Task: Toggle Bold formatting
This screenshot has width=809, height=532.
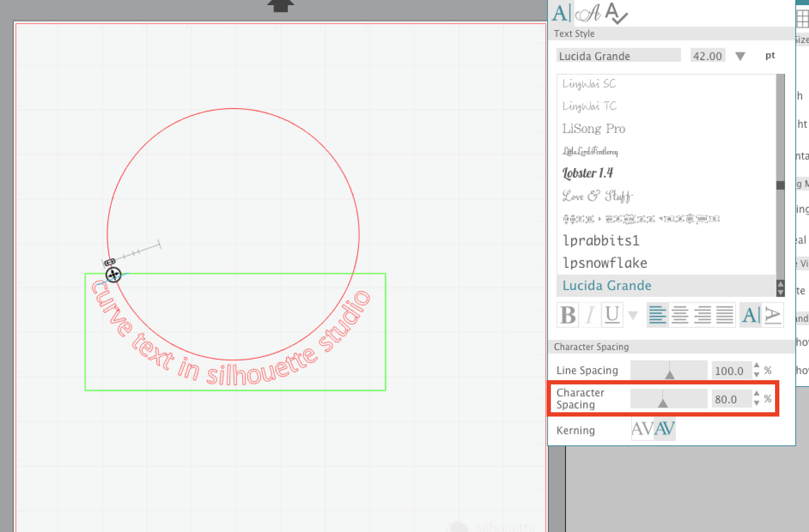Action: click(568, 315)
